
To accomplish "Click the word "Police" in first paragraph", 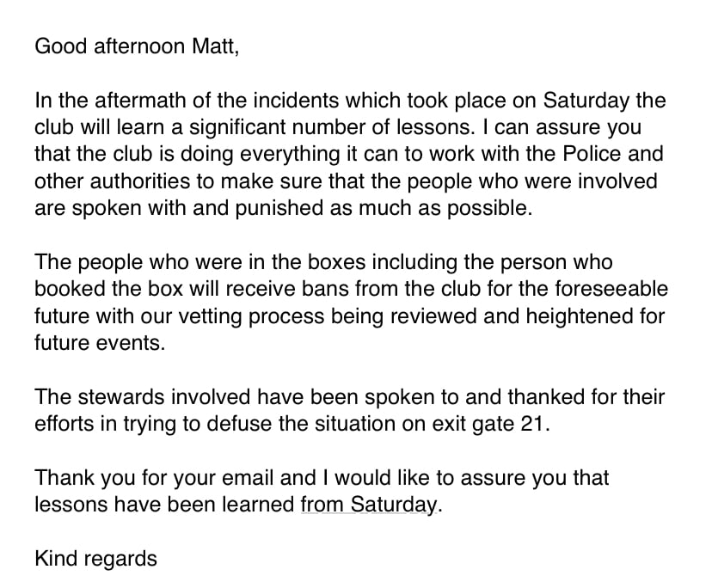I will (x=592, y=154).
